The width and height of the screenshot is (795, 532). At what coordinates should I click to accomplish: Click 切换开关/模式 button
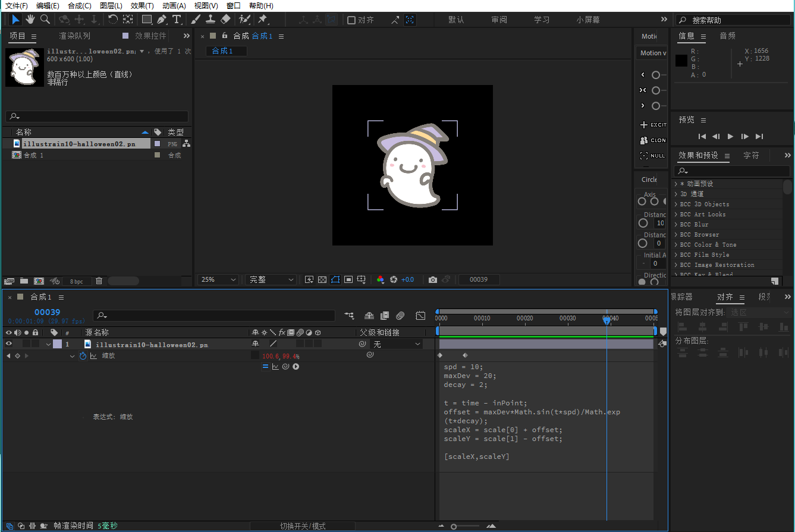coord(303,526)
